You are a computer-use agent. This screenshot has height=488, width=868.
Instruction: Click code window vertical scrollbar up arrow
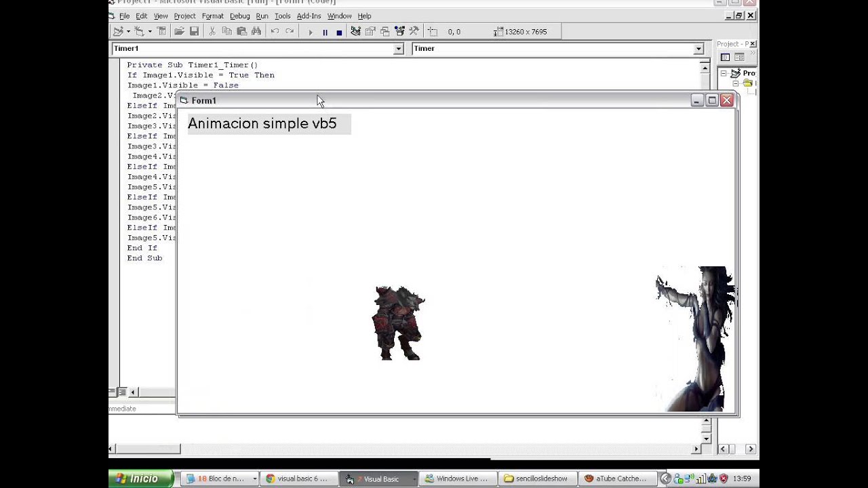point(705,68)
